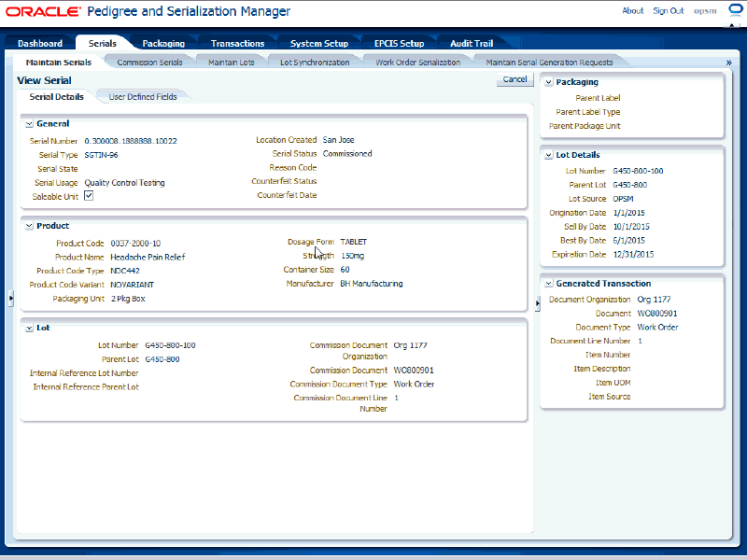This screenshot has height=560, width=747.
Task: Switch to User Defined Fields tab
Action: pyautogui.click(x=143, y=97)
